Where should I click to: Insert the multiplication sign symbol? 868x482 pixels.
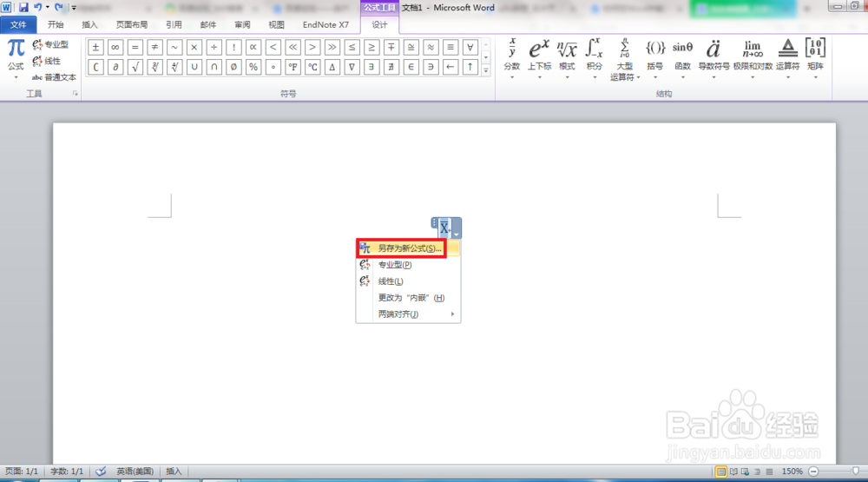point(194,48)
